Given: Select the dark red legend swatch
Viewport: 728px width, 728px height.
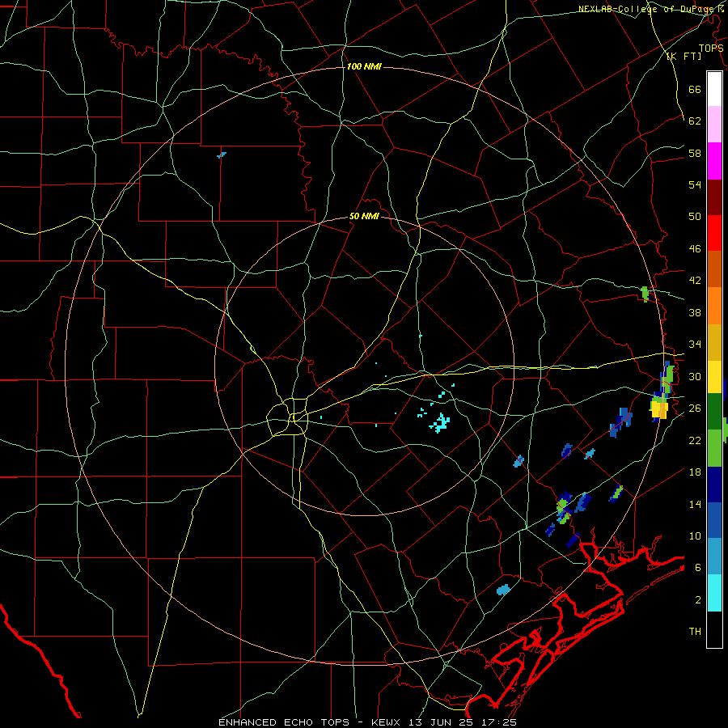Looking at the screenshot, I should (714, 197).
